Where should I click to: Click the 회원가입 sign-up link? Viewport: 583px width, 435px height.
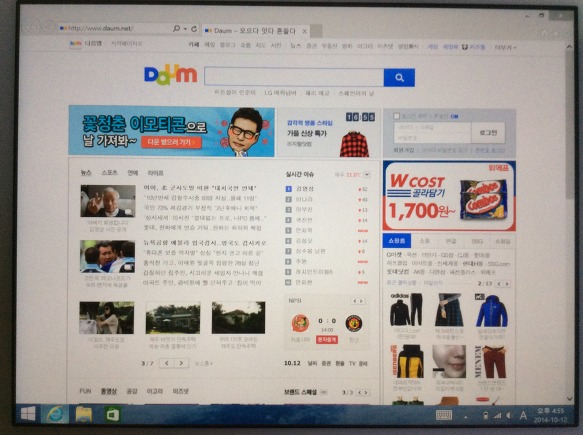click(404, 150)
